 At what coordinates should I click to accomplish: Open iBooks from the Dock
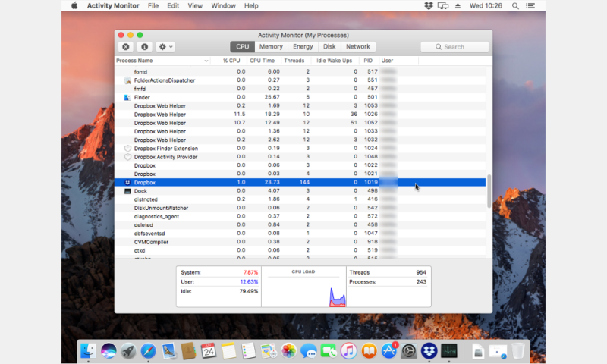[x=369, y=351]
